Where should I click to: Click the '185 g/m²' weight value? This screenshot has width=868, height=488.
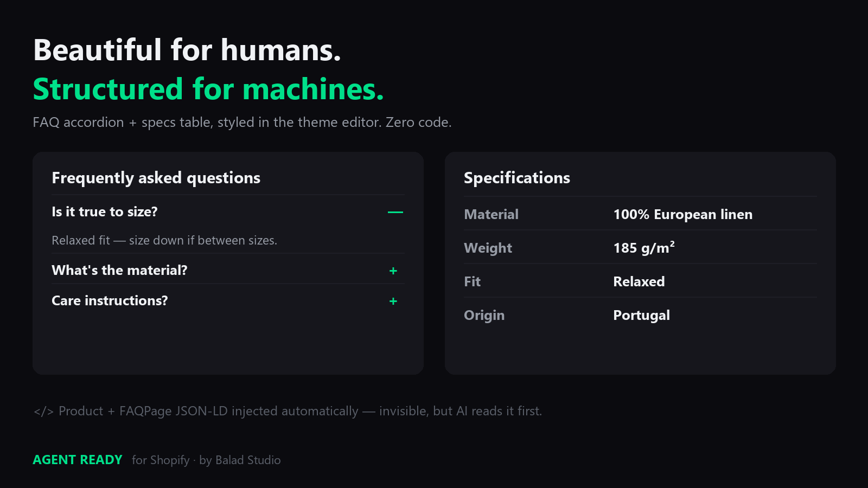click(644, 248)
